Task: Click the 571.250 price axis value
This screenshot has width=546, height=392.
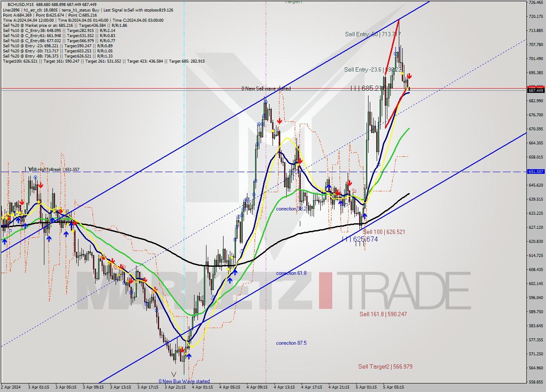Action: pos(536,354)
